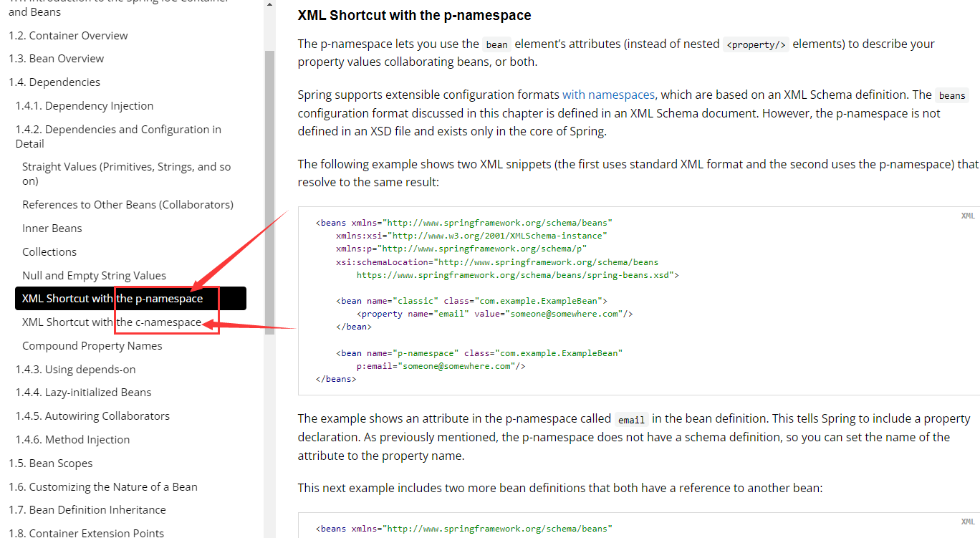Open section 1.2. Container Overview
This screenshot has height=538, width=980.
coord(68,35)
